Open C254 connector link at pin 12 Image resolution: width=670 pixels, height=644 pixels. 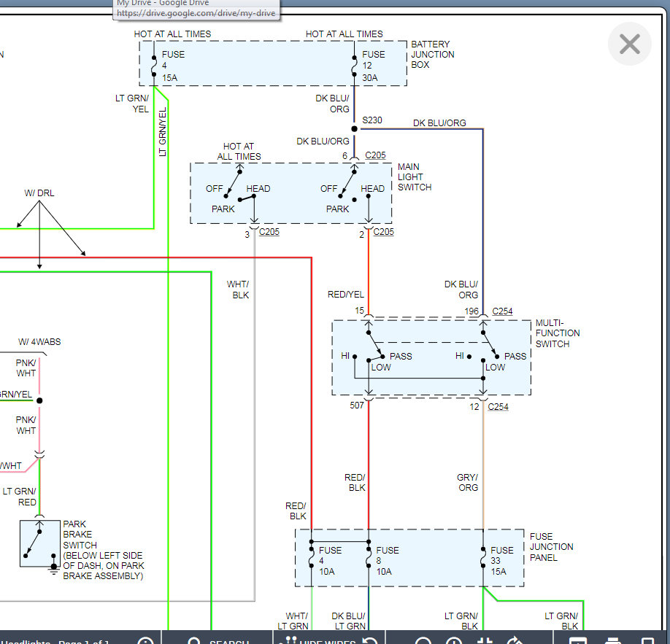498,406
